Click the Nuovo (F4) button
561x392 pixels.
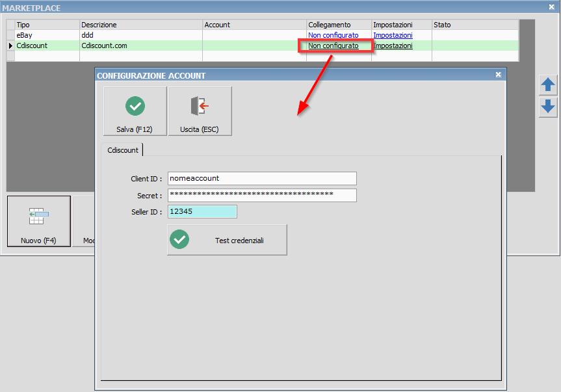pos(38,222)
